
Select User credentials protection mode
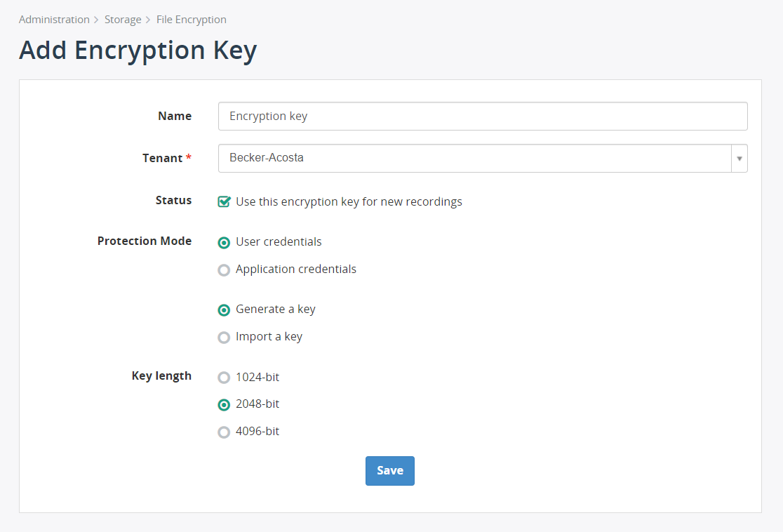point(225,242)
